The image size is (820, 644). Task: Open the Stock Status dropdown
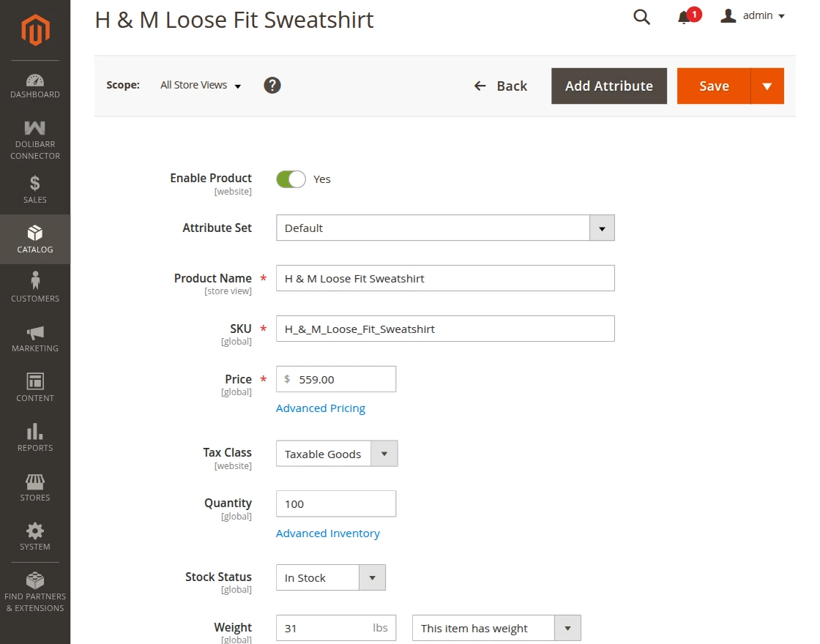click(x=372, y=577)
